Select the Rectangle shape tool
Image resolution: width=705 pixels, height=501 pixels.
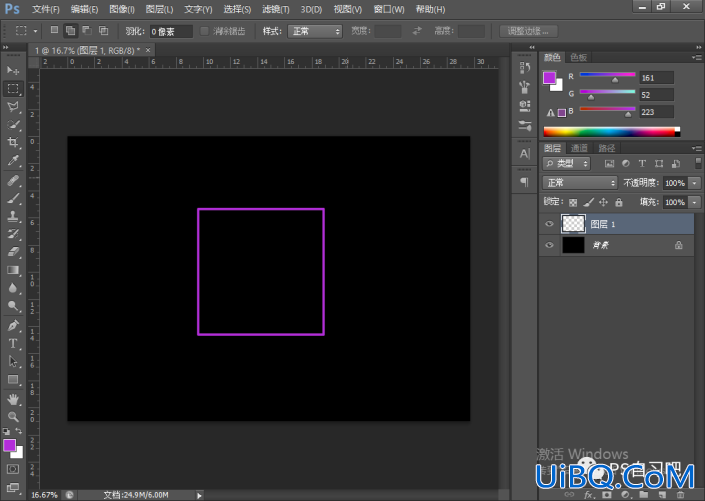point(13,380)
